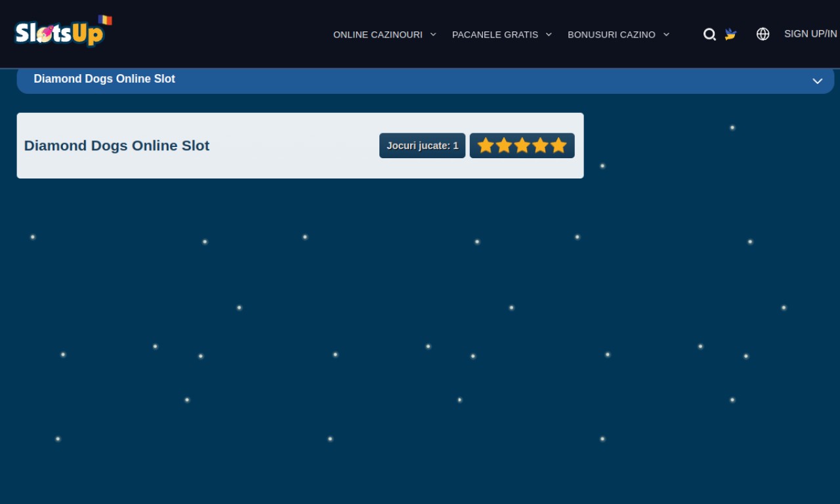Rate the slot five stars

coord(558,146)
